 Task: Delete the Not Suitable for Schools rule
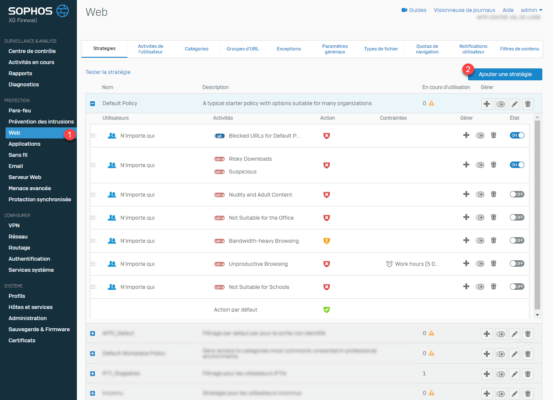pyautogui.click(x=493, y=286)
